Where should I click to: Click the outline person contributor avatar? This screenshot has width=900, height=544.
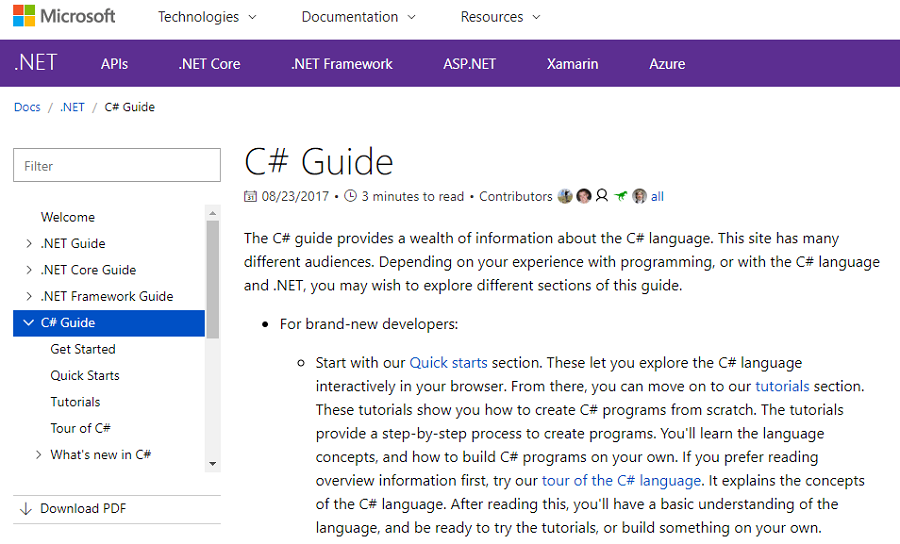tap(602, 196)
